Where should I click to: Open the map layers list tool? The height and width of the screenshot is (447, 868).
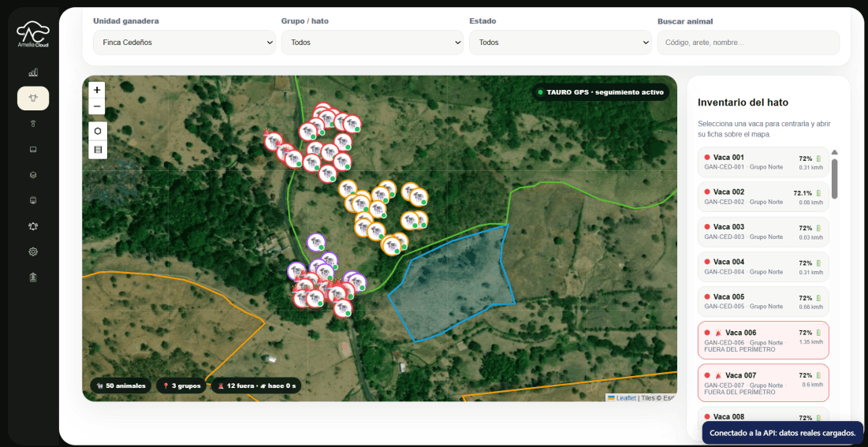pyautogui.click(x=98, y=150)
